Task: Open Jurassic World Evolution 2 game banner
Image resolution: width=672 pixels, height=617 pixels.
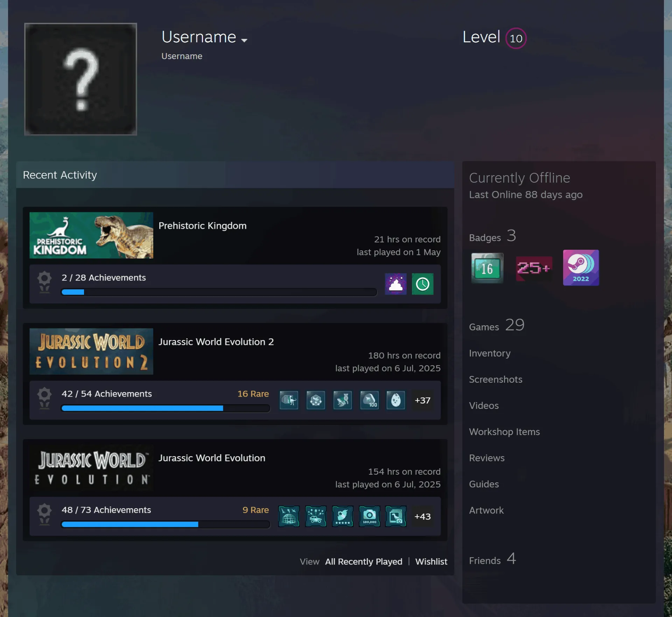Action: click(x=91, y=351)
